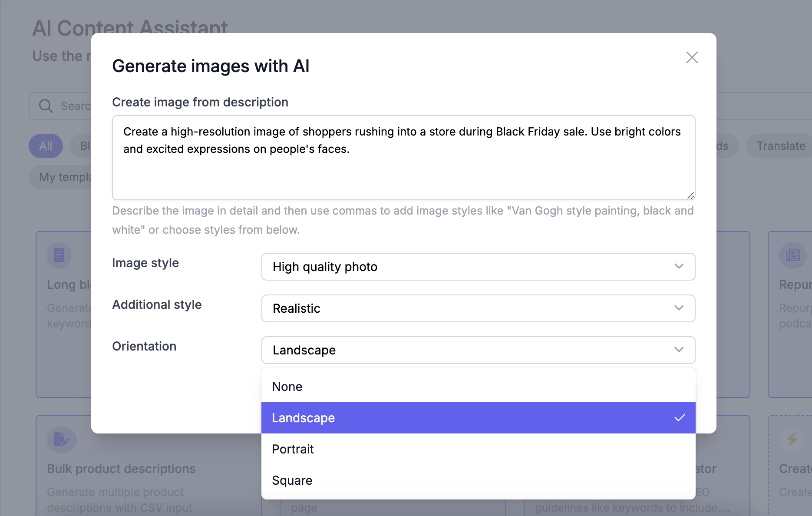Screen dimensions: 812x516
Task: Click the Create card lightning bolt icon
Action: pos(792,439)
